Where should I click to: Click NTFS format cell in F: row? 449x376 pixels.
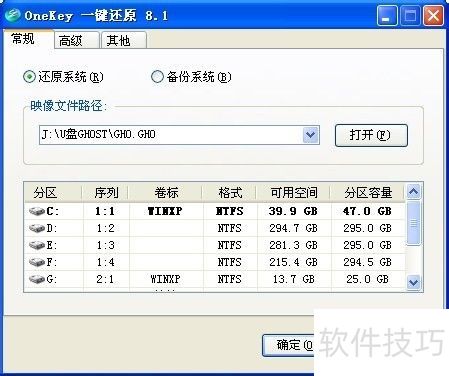point(229,262)
